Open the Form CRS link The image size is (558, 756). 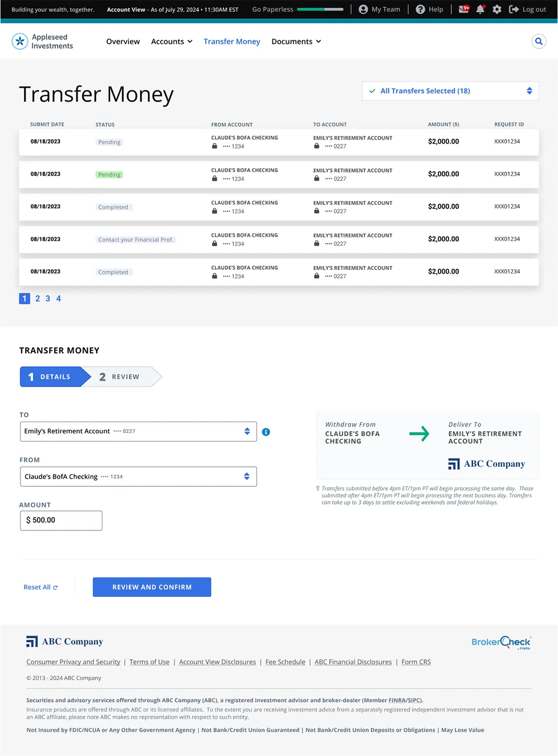point(416,662)
